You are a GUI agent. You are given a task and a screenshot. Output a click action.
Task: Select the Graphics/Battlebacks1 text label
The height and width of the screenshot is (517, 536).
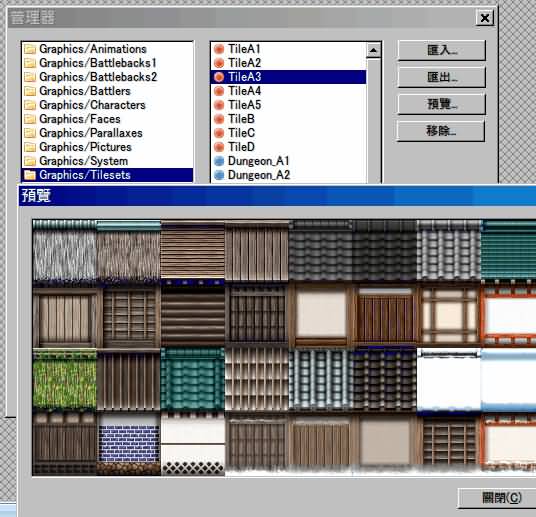pyautogui.click(x=98, y=63)
